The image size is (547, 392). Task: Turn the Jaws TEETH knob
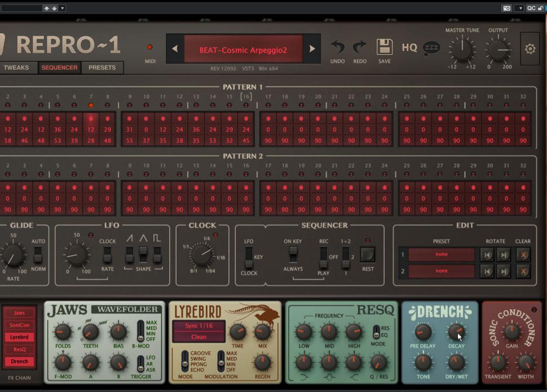tap(90, 332)
